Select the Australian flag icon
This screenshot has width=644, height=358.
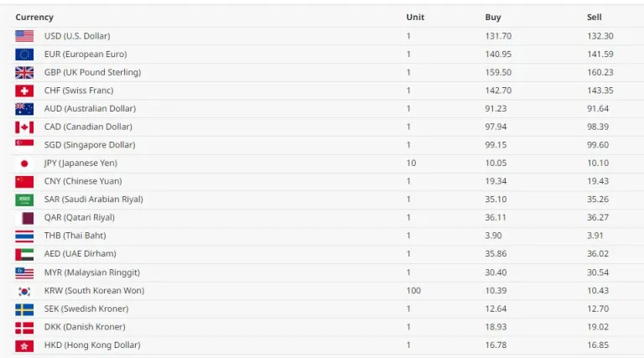point(24,109)
